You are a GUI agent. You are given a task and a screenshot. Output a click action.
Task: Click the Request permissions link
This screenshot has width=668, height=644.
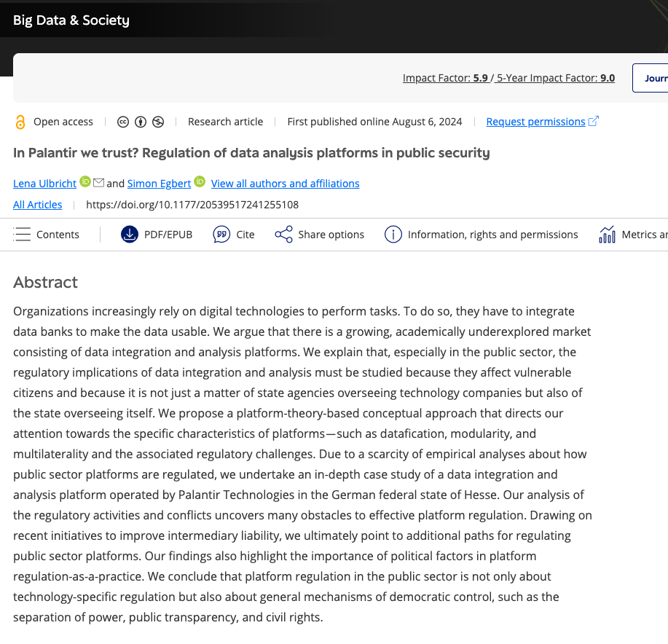[x=535, y=122]
